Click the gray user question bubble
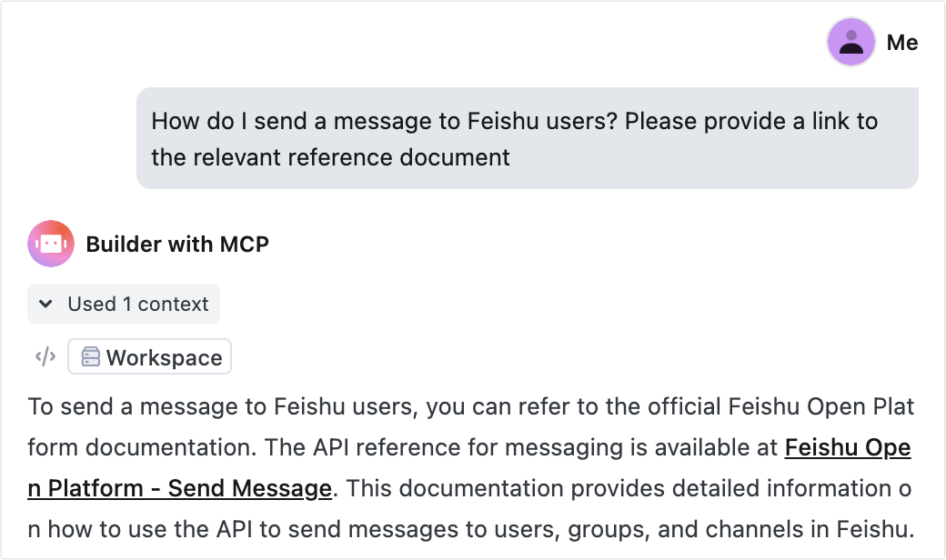 click(528, 138)
